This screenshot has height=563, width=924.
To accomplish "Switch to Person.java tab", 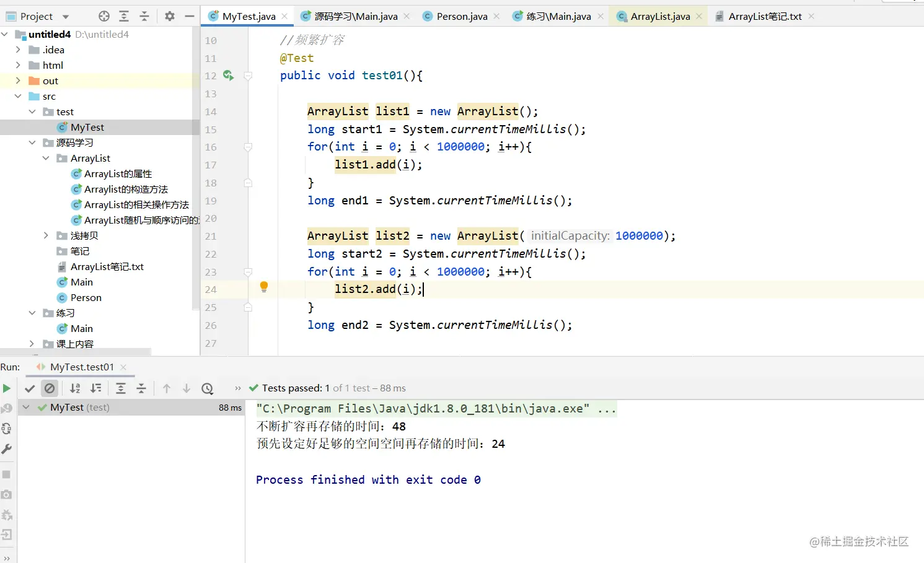I will (462, 17).
